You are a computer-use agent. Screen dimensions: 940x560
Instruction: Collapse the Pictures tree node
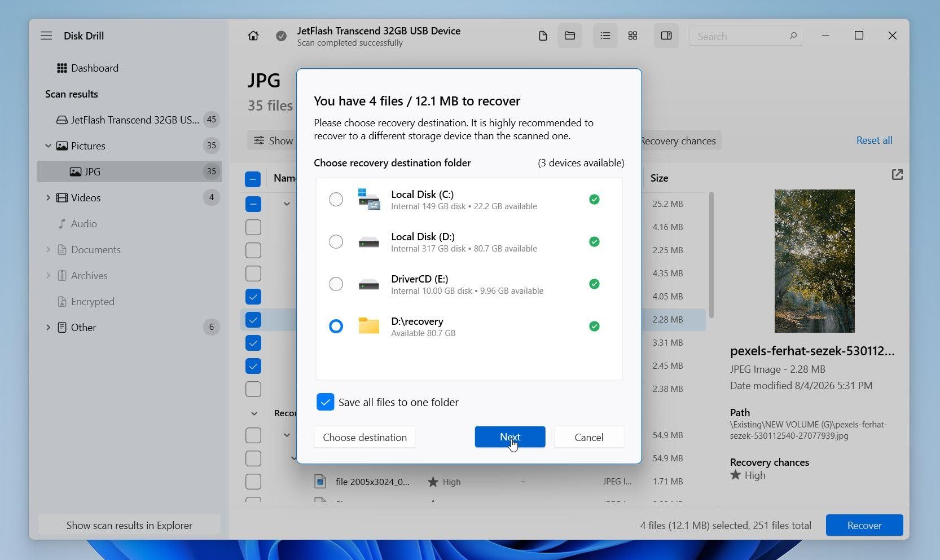(x=48, y=145)
